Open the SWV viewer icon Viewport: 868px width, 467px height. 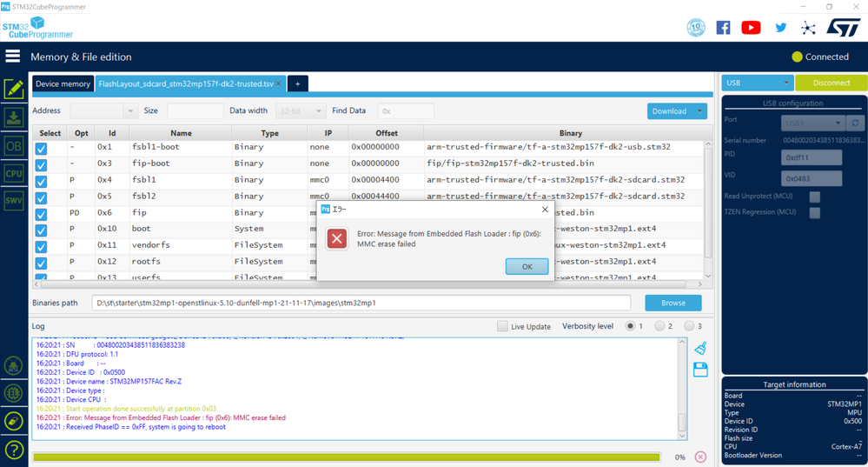click(x=14, y=201)
